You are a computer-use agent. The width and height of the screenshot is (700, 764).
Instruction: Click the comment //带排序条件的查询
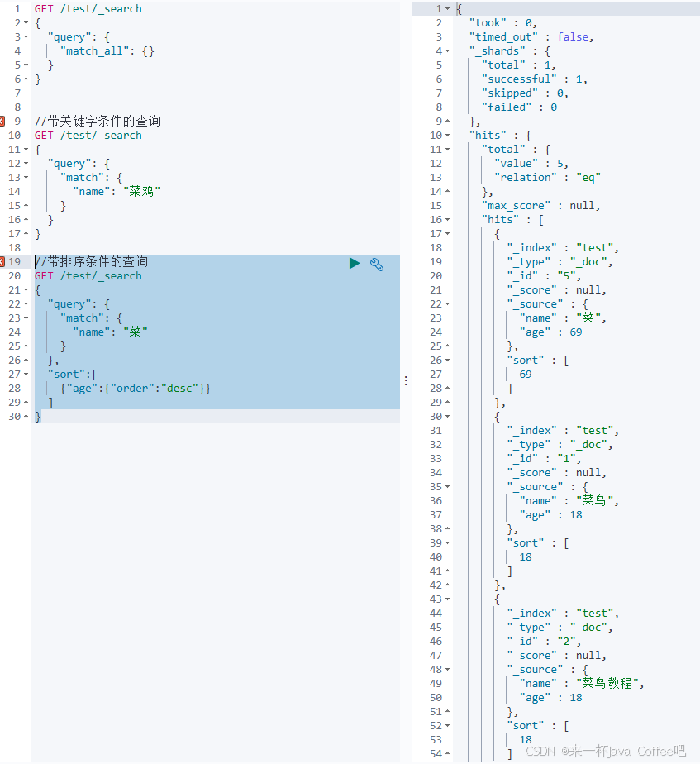coord(91,261)
